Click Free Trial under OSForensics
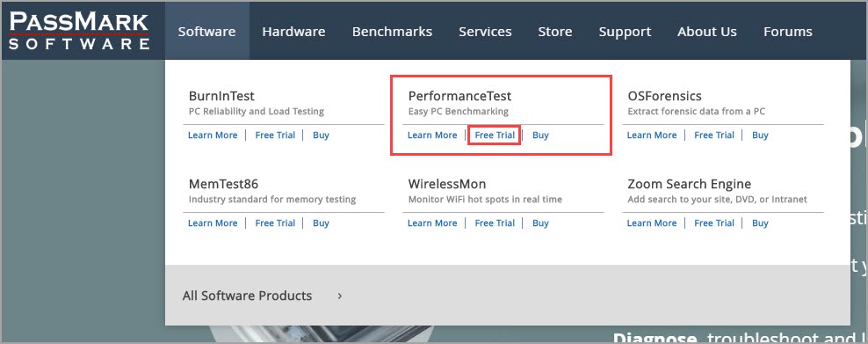The height and width of the screenshot is (344, 868). click(714, 135)
